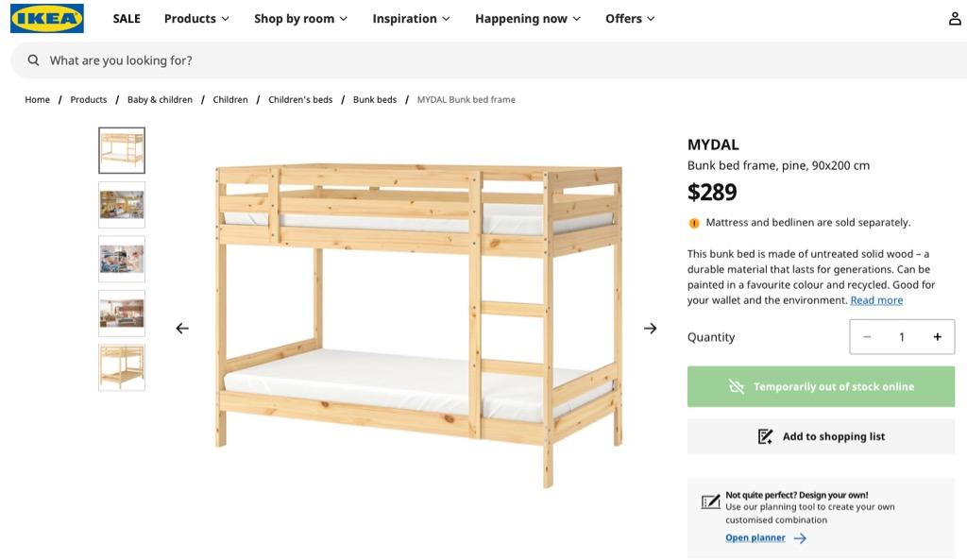Screen dimensions: 967x560
Task: Click the Read more link
Action: pyautogui.click(x=876, y=299)
